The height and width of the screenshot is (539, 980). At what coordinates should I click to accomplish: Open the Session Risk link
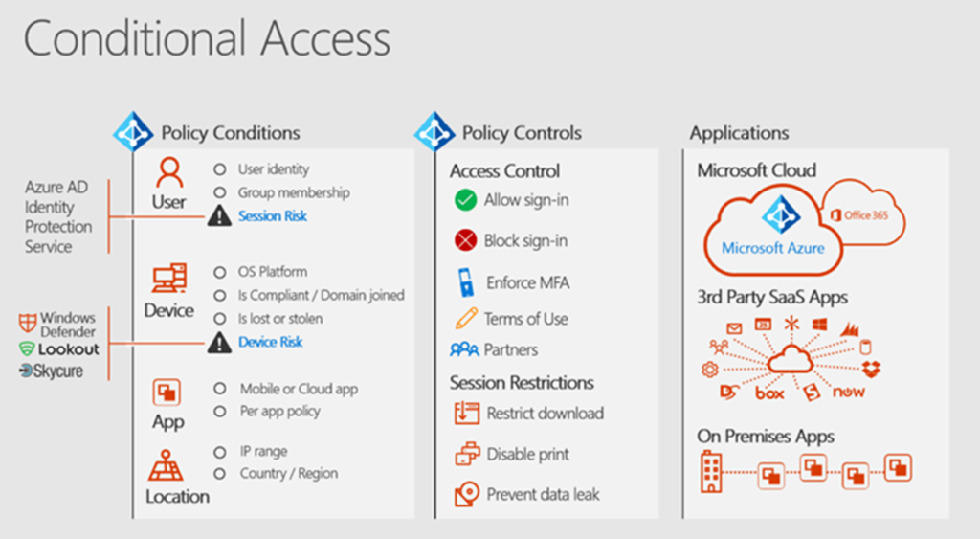(x=273, y=215)
